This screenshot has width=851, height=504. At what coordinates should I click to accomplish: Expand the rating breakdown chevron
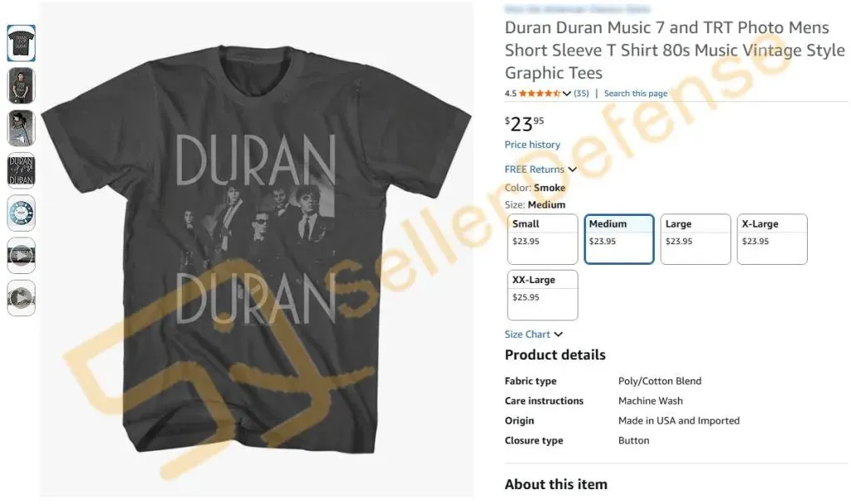(x=567, y=94)
